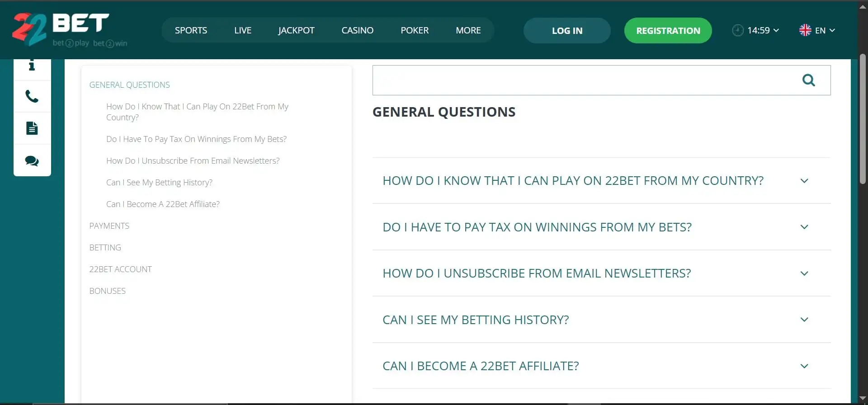This screenshot has height=405, width=868.
Task: Open the CASINO menu
Action: pos(357,30)
